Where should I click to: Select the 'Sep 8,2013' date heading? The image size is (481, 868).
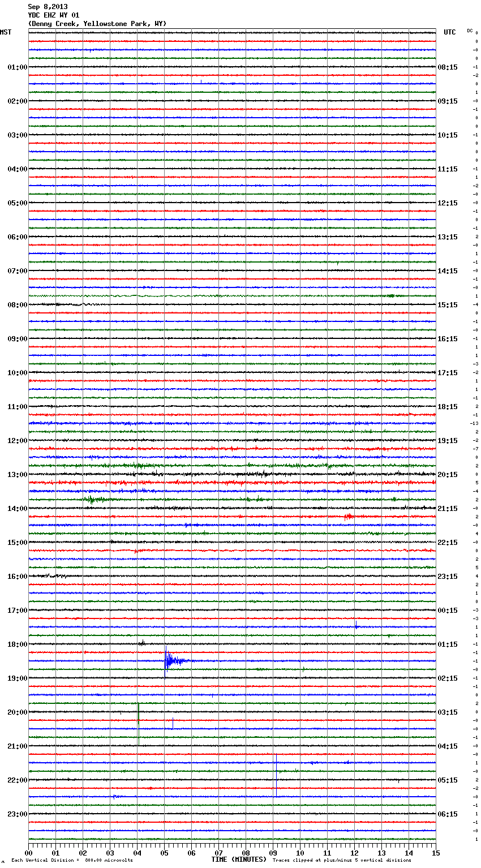click(x=48, y=7)
